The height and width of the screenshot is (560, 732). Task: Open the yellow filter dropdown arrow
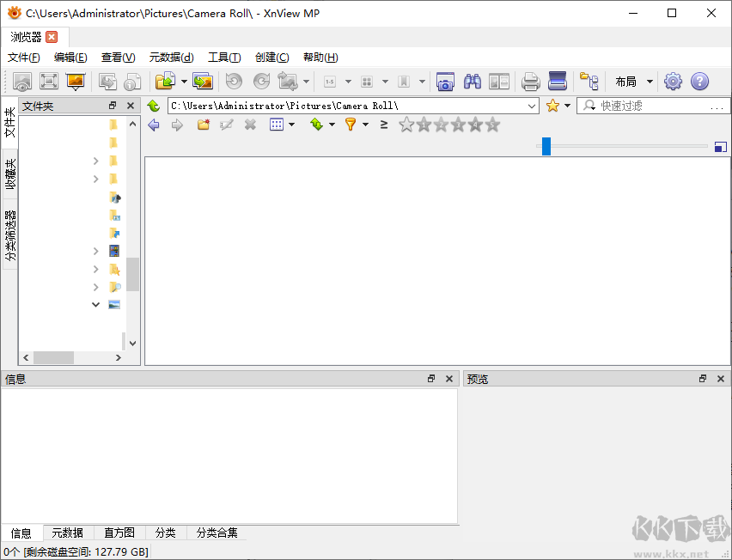365,125
